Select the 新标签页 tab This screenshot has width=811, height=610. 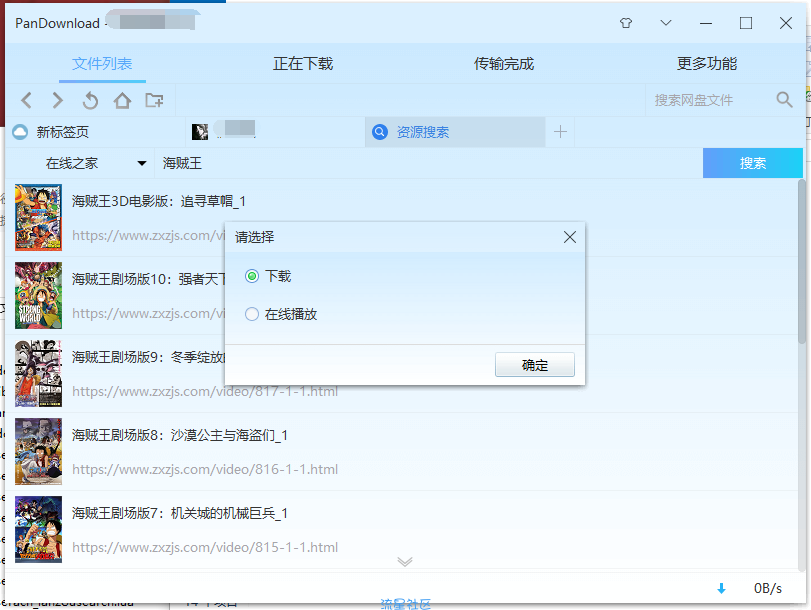click(x=95, y=132)
